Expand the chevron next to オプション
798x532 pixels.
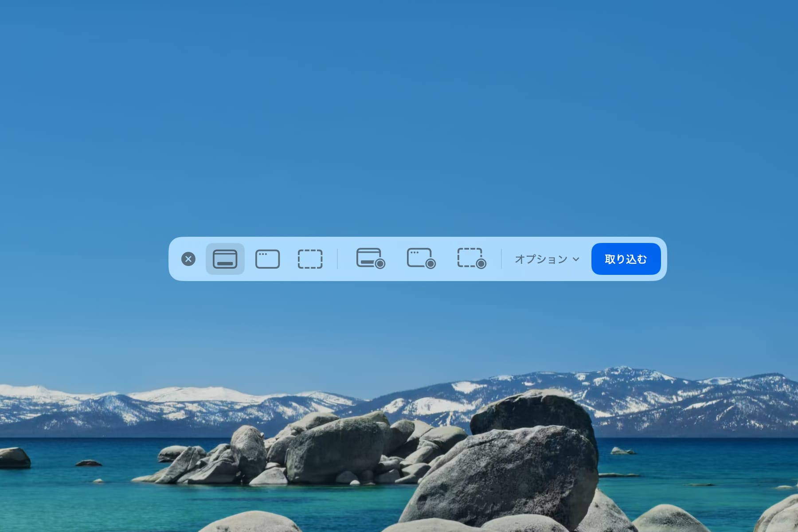pos(575,259)
